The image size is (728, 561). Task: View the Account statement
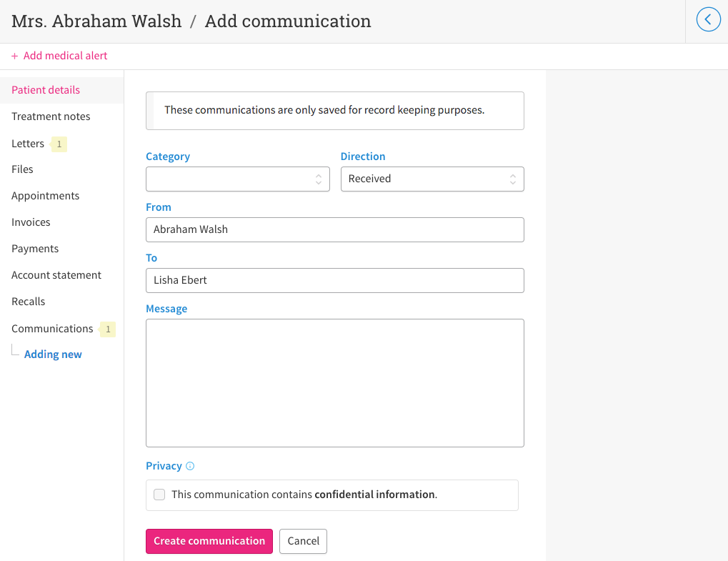click(56, 275)
